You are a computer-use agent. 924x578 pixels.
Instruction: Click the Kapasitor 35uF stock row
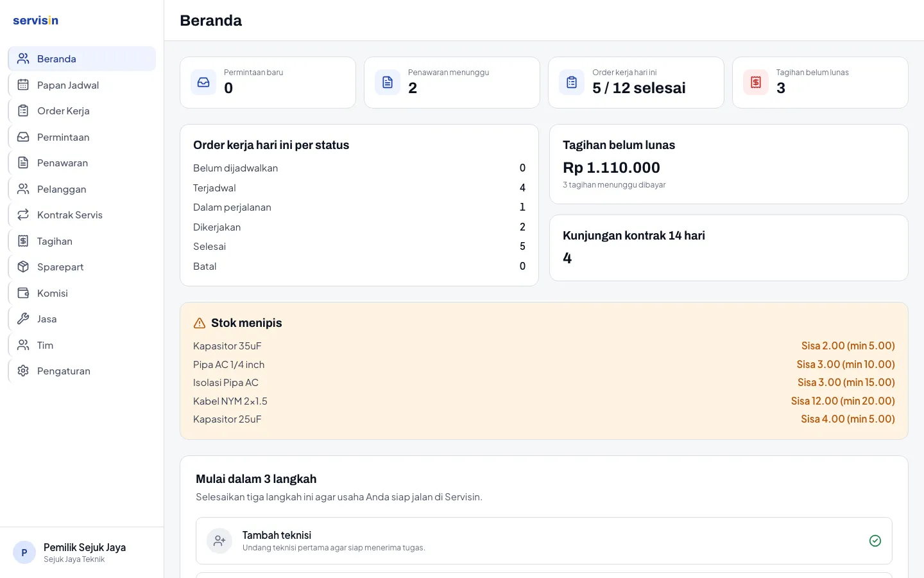click(544, 346)
